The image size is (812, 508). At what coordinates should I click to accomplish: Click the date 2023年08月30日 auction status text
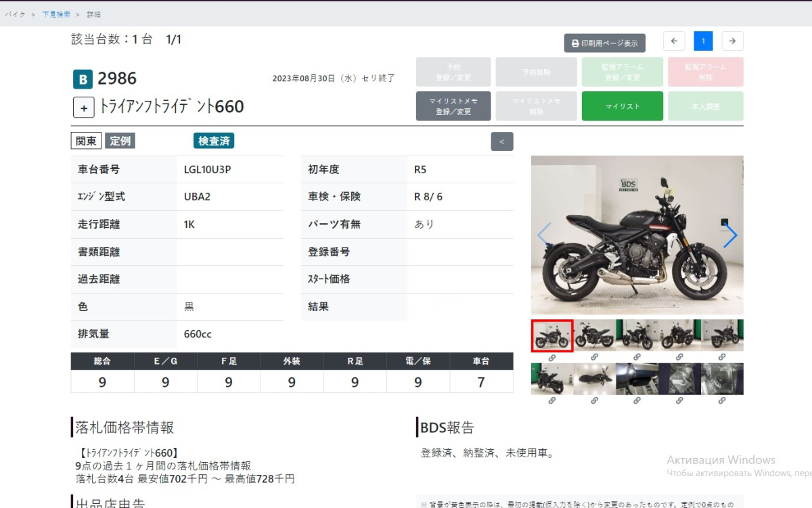click(333, 78)
